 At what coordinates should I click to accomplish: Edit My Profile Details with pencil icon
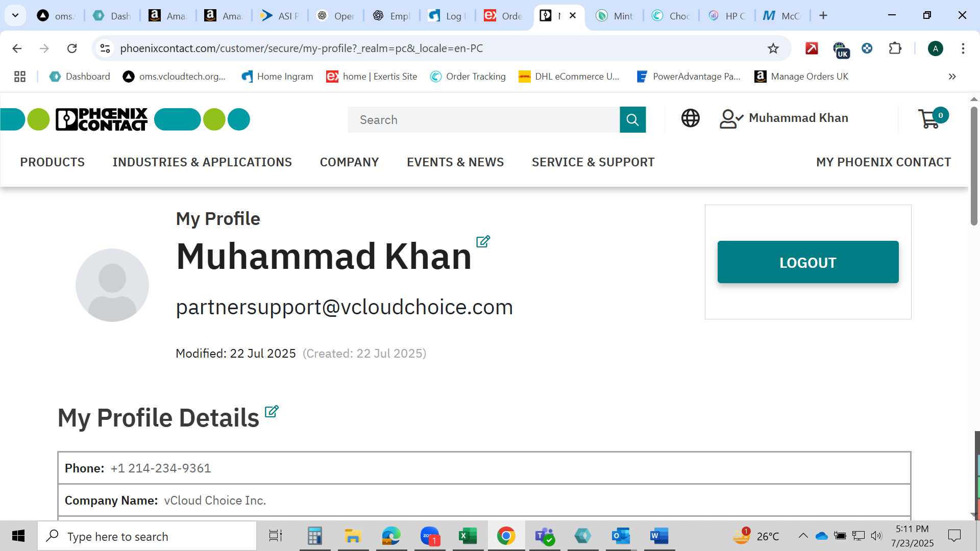[x=272, y=411]
